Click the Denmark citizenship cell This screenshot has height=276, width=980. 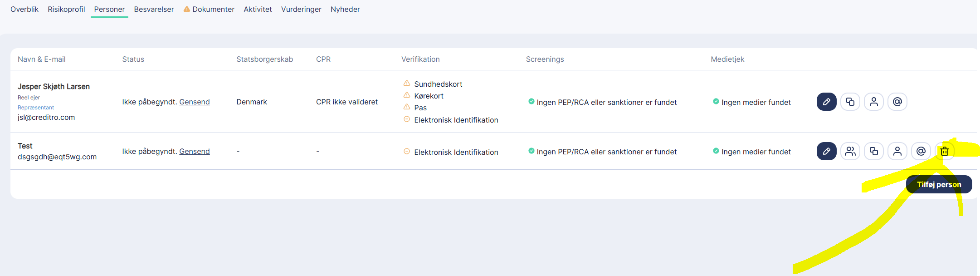[x=252, y=102]
